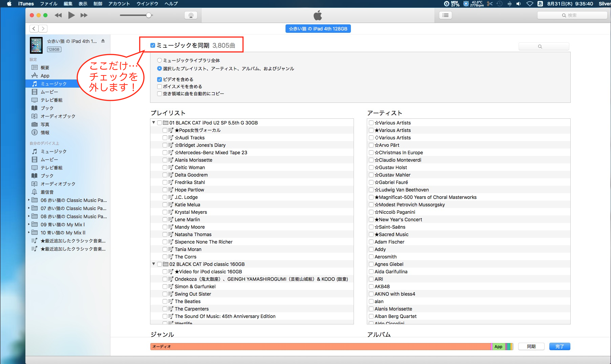The height and width of the screenshot is (364, 611).
Task: Click the volume slider knob
Action: click(149, 15)
